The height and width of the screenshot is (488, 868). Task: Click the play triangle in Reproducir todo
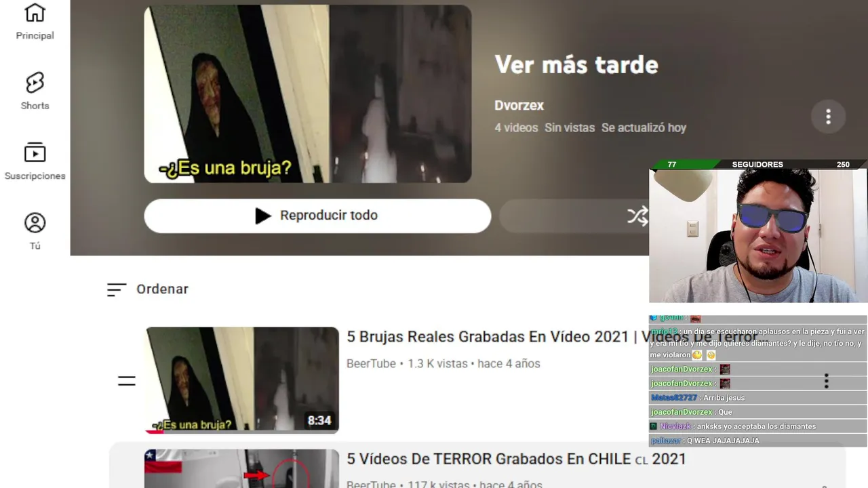[x=263, y=216]
